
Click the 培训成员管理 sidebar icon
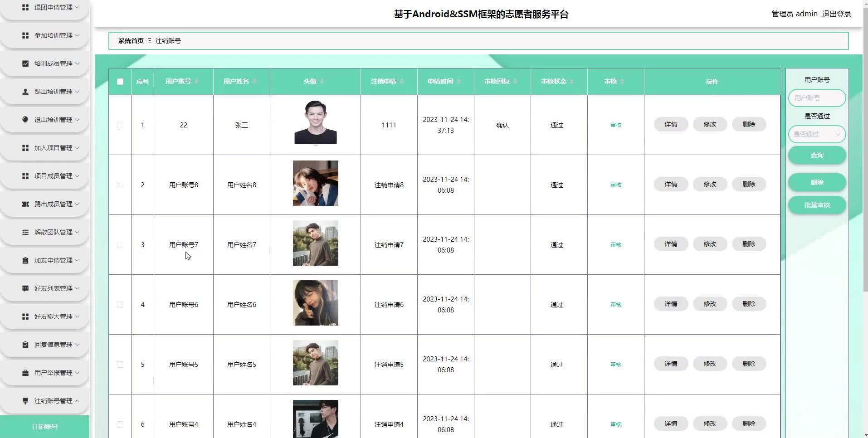tap(25, 63)
